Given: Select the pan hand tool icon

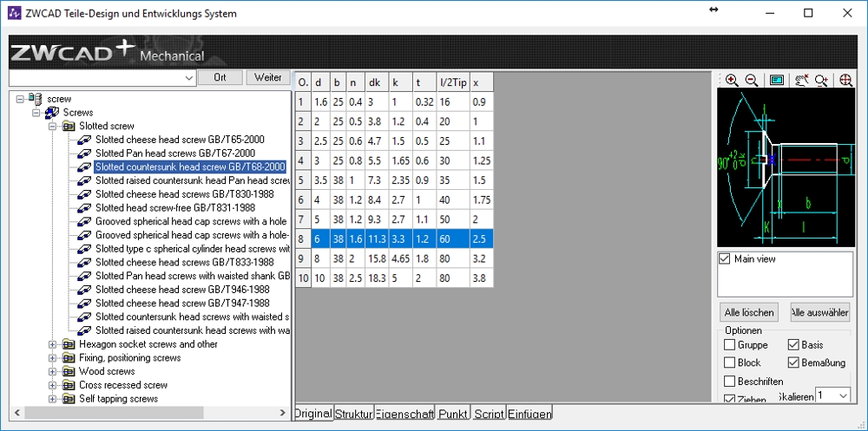Looking at the screenshot, I should point(802,81).
